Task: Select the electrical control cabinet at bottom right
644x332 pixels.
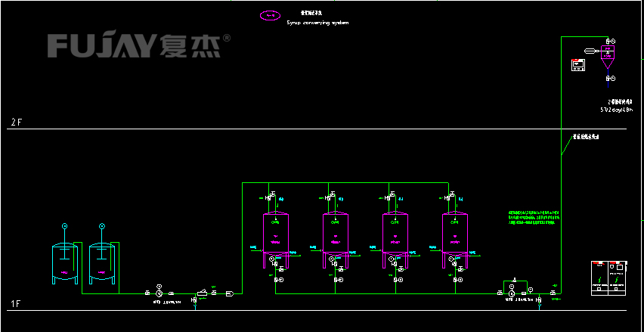Action: coord(608,277)
